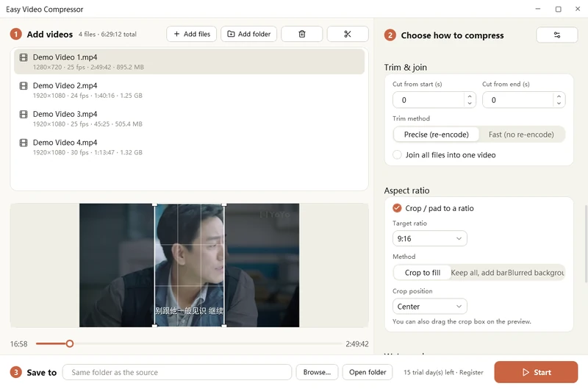The image size is (588, 389).
Task: Increase the Cut from end value
Action: click(559, 96)
